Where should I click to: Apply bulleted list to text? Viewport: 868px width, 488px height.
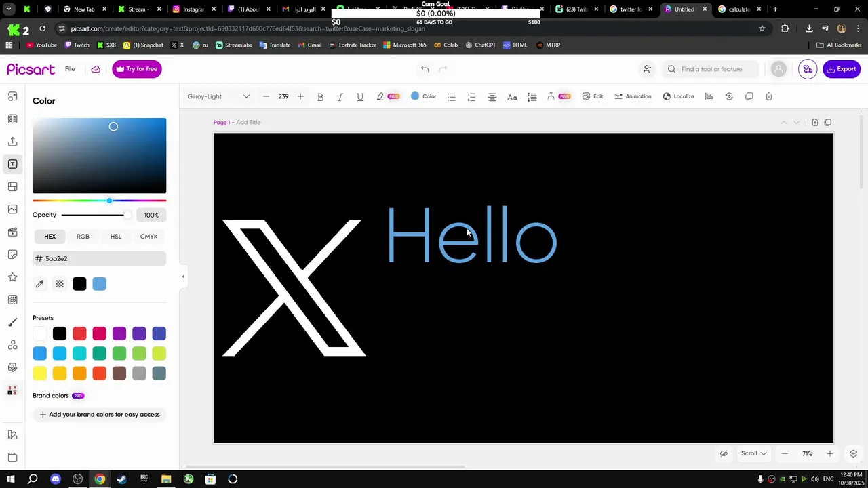tap(452, 97)
